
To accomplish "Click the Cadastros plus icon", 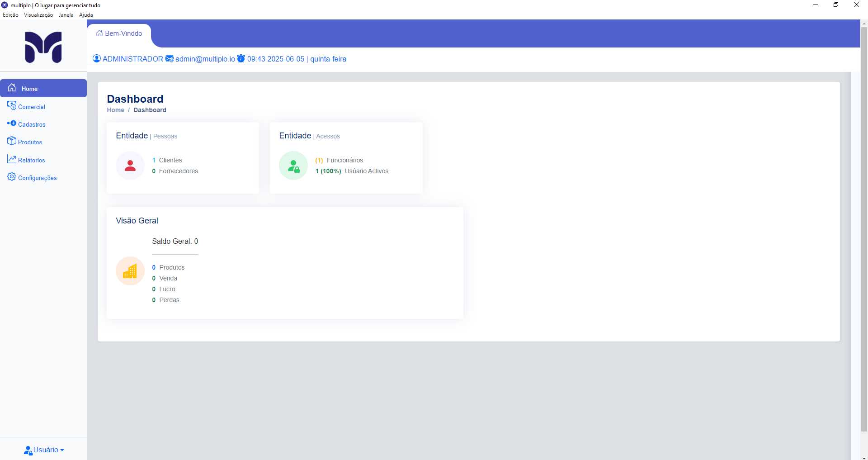I will (x=12, y=123).
